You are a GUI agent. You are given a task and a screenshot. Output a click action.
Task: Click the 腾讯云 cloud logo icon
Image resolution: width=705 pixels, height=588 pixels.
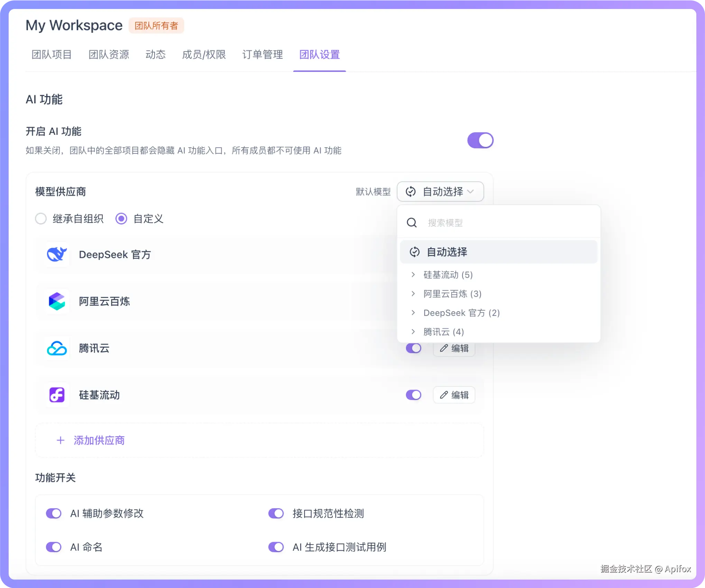(57, 348)
